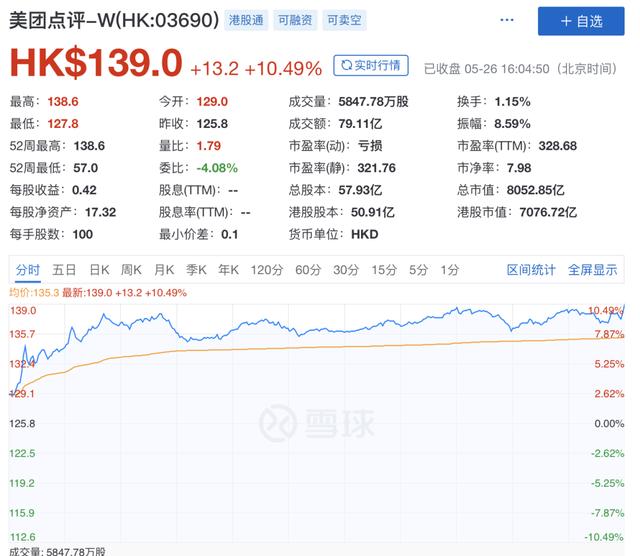Select the 15分 interval tab
640x556 pixels.
tap(384, 270)
